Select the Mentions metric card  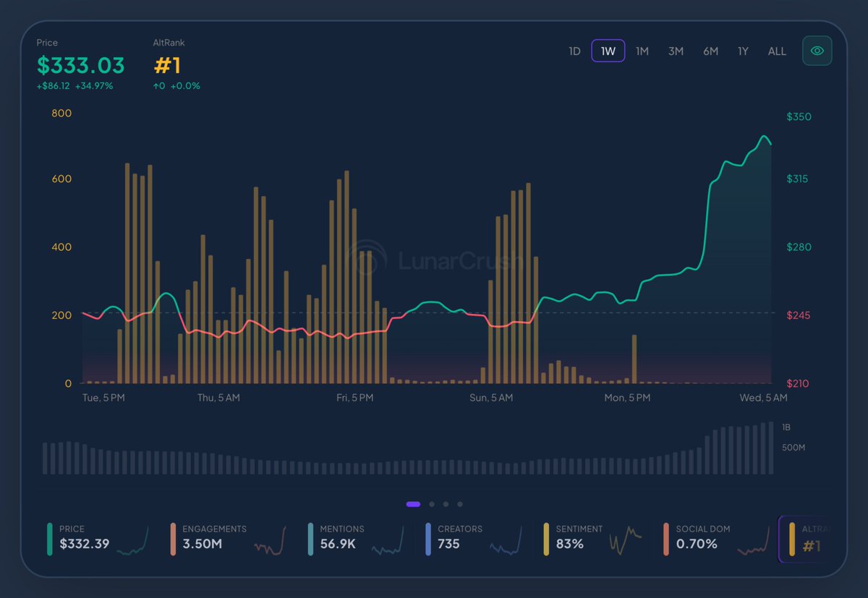354,539
